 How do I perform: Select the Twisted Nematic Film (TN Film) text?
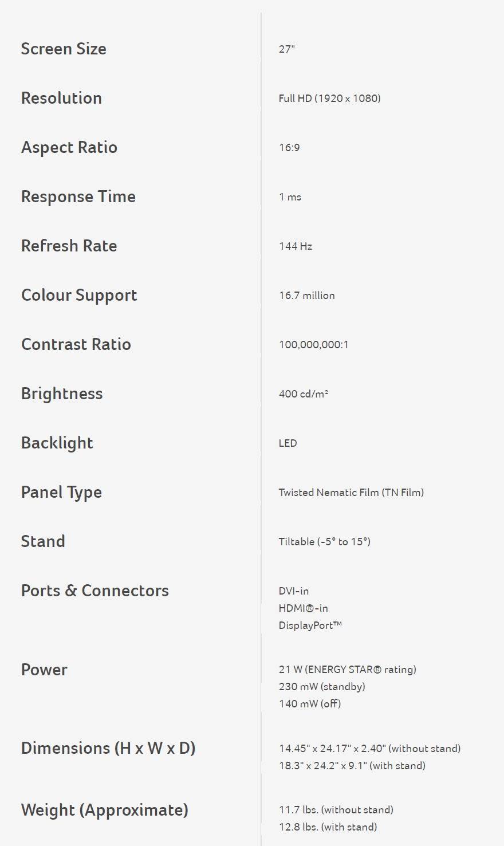click(x=351, y=493)
